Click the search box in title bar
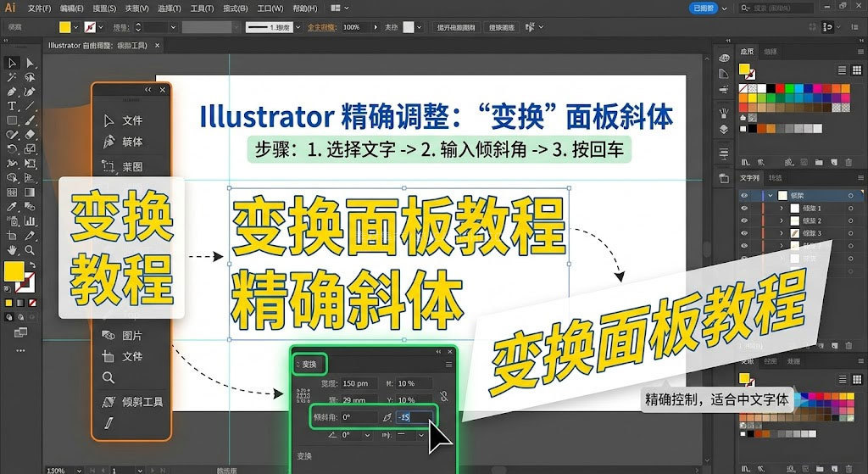The image size is (868, 474). (x=776, y=8)
